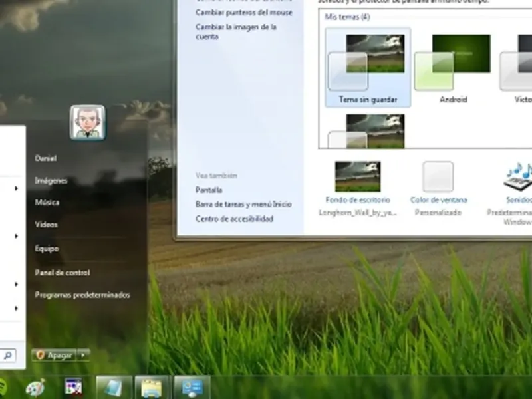Open Música from the Start menu

point(47,203)
